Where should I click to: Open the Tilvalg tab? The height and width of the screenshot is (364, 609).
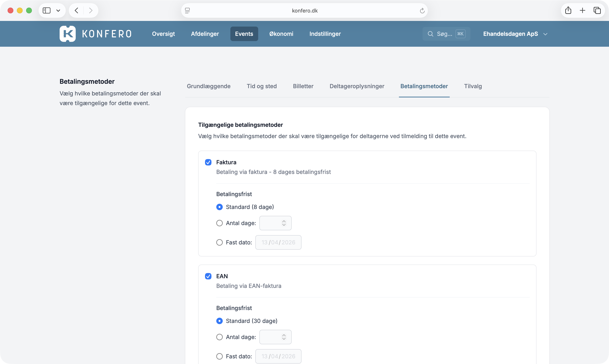473,86
